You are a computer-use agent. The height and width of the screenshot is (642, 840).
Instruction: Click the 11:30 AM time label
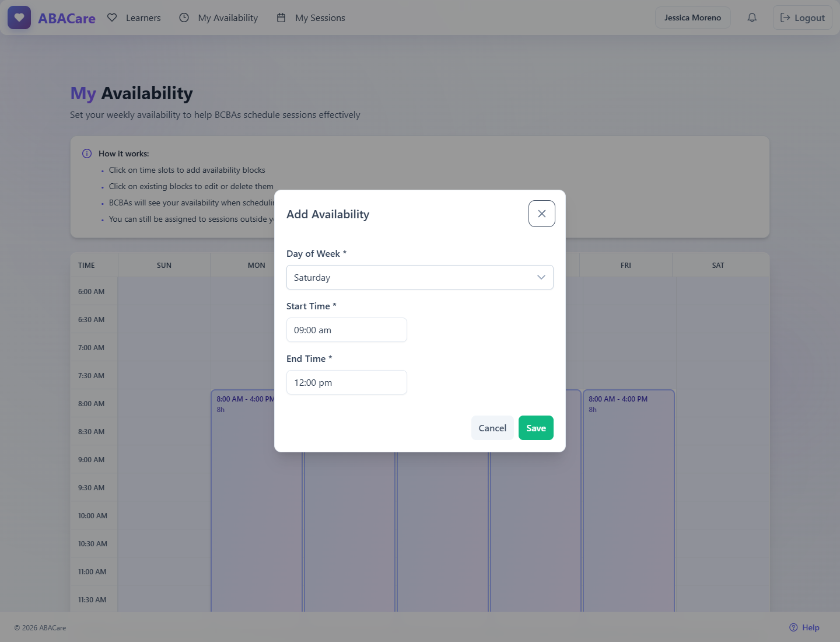click(x=92, y=599)
